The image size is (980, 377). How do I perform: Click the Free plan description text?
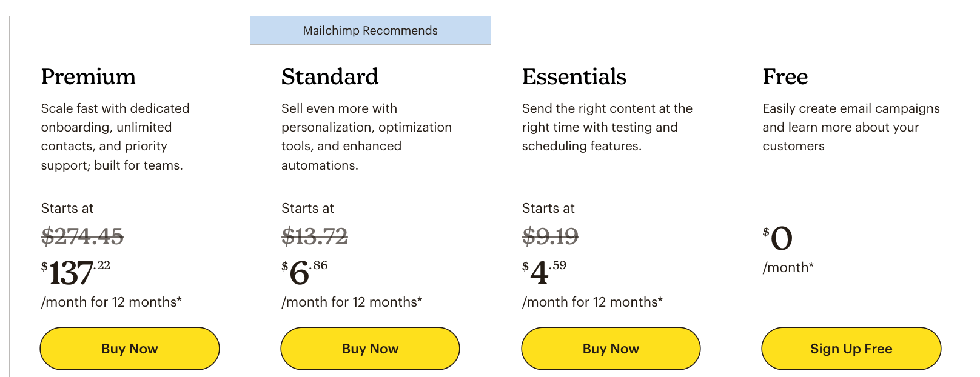pos(851,127)
